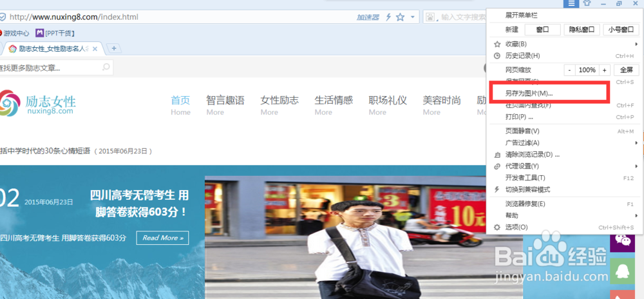Click the page search magnifier icon
The width and height of the screenshot is (644, 299).
pyautogui.click(x=106, y=67)
